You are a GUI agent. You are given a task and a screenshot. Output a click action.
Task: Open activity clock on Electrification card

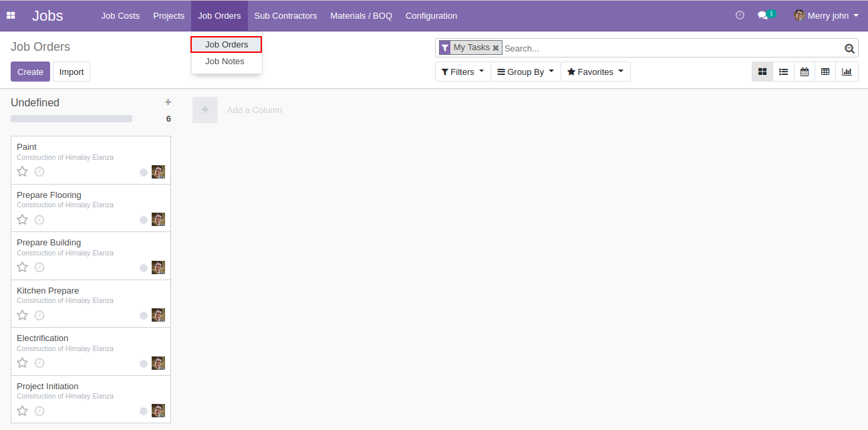[x=39, y=363]
